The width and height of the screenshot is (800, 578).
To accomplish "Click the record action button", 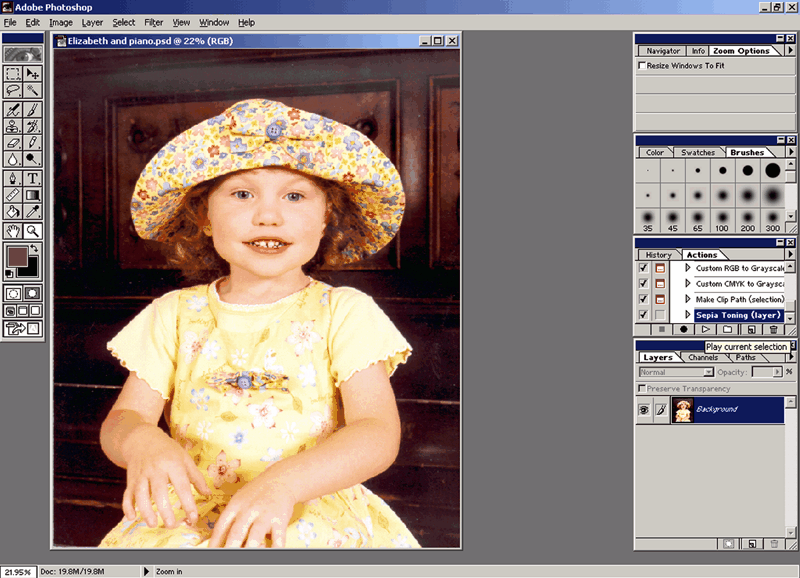I will 684,329.
